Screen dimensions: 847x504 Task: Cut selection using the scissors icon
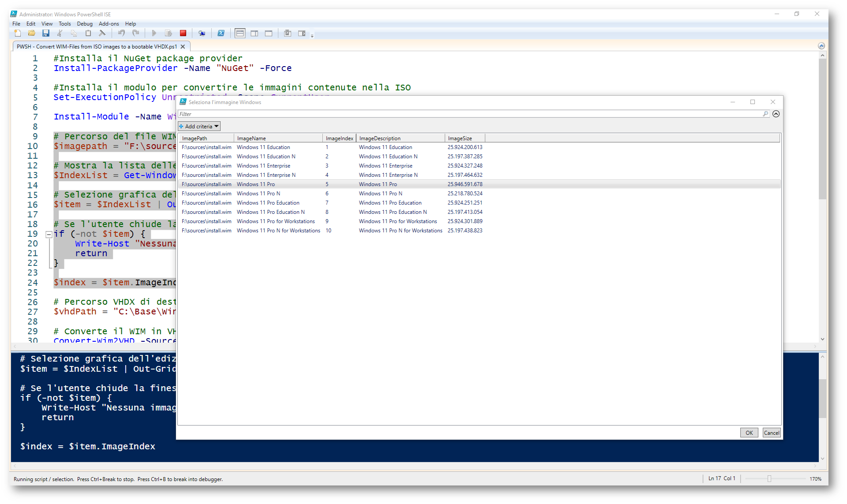pos(60,33)
